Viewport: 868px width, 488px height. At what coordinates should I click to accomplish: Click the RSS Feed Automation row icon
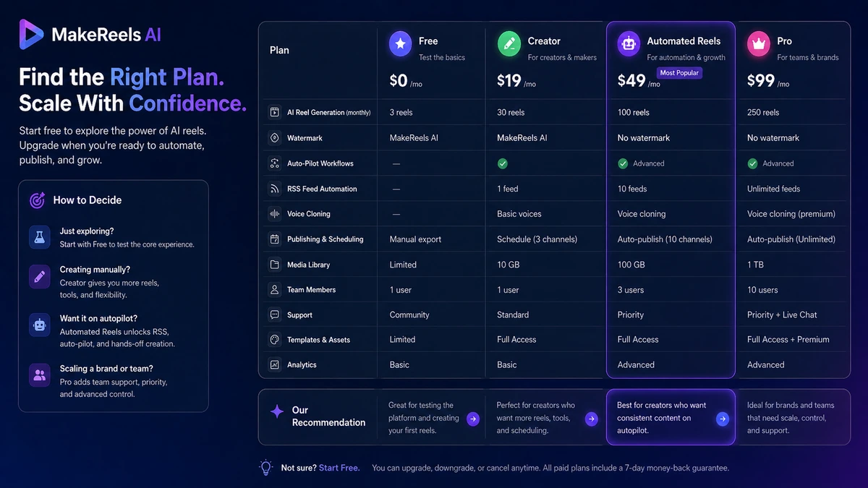[x=275, y=189]
